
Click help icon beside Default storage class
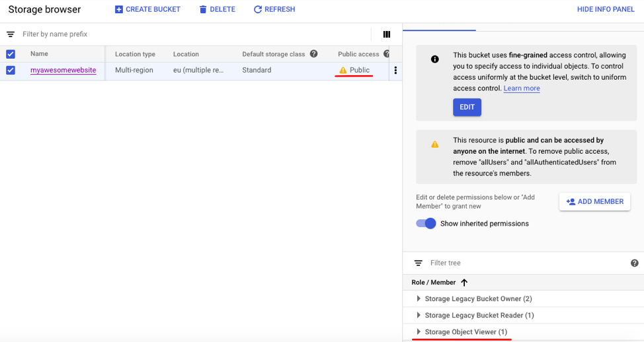tap(314, 54)
